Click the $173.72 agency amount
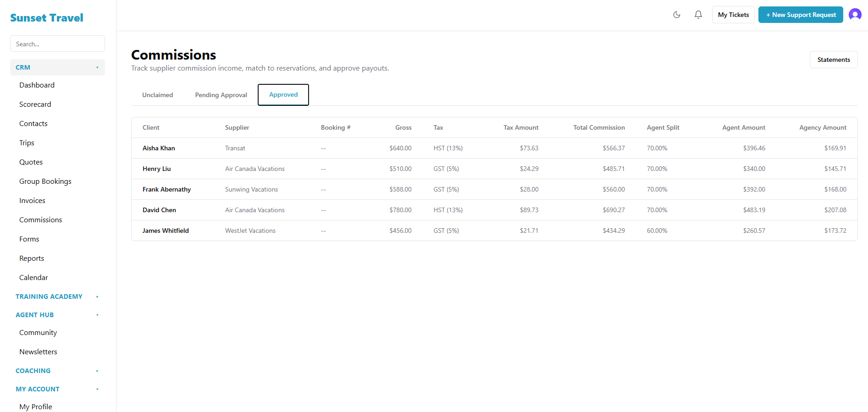 pos(835,231)
